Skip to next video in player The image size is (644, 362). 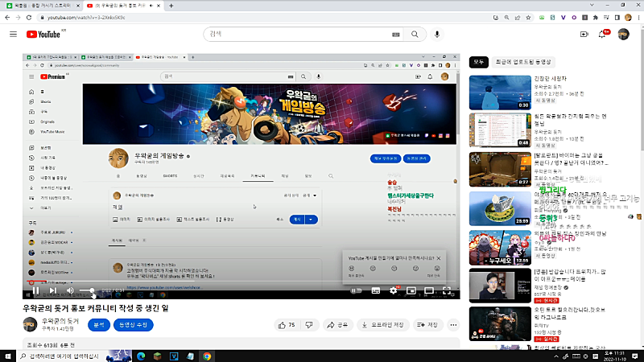(52, 290)
